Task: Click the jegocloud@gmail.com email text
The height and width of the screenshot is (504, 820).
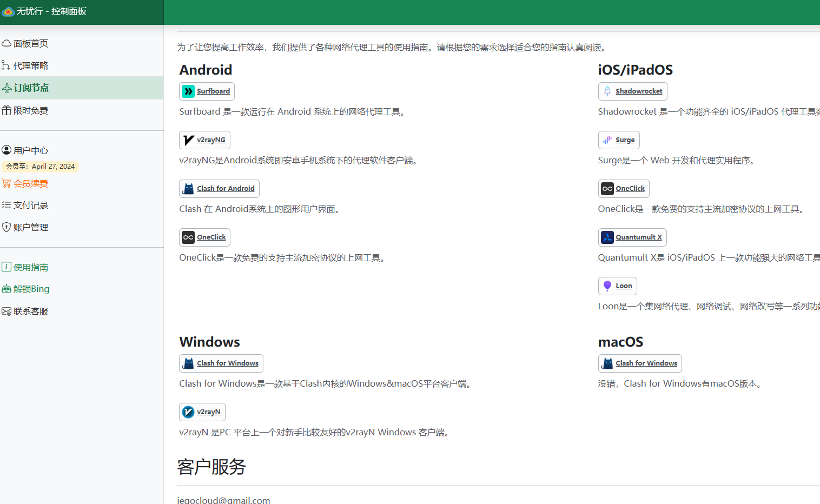Action: 223,500
